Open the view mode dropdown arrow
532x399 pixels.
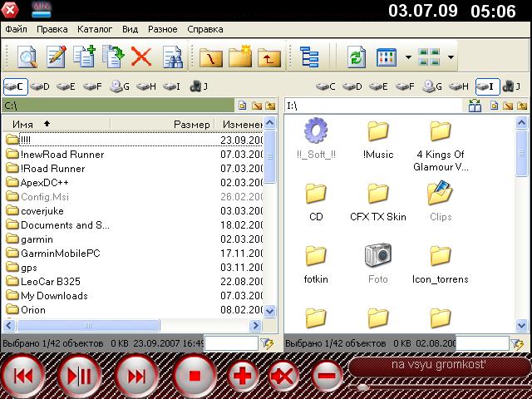coord(408,57)
